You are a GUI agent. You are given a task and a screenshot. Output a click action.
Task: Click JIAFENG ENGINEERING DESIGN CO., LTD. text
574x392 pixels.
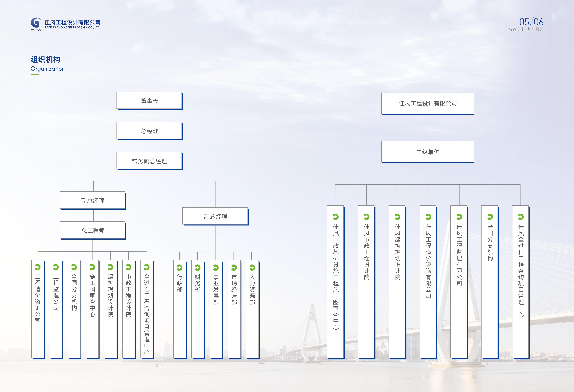tap(72, 28)
